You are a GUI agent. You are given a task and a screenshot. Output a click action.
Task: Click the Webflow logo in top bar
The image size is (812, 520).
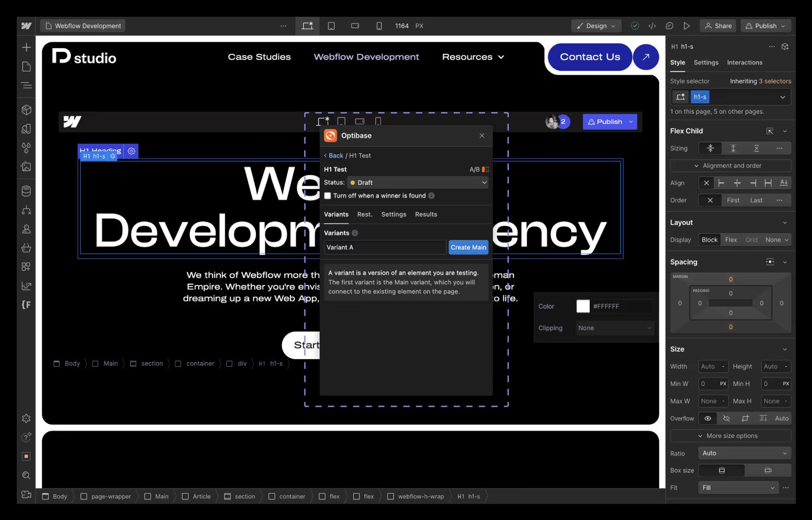(x=26, y=26)
